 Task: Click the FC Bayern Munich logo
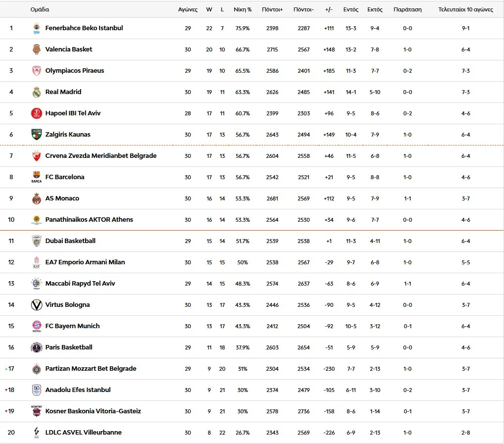[37, 326]
